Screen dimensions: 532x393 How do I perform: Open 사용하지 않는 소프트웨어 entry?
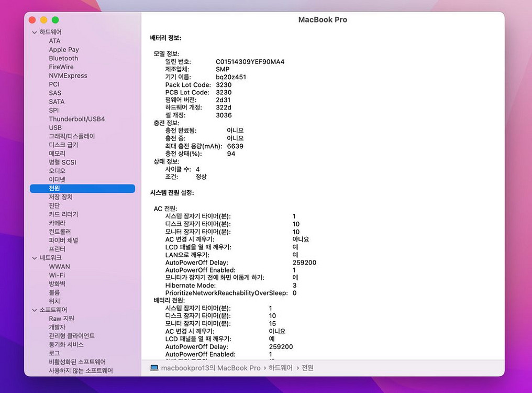point(81,370)
